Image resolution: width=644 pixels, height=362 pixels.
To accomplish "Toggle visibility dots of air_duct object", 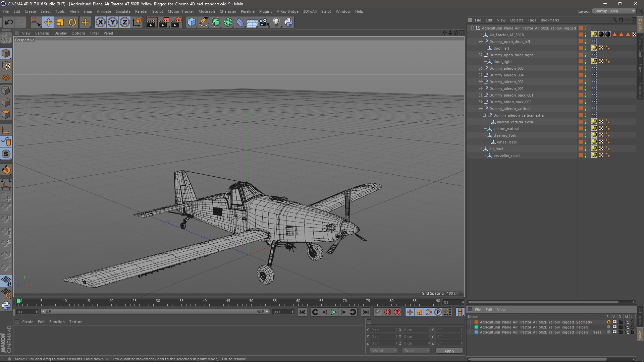I will pos(586,149).
